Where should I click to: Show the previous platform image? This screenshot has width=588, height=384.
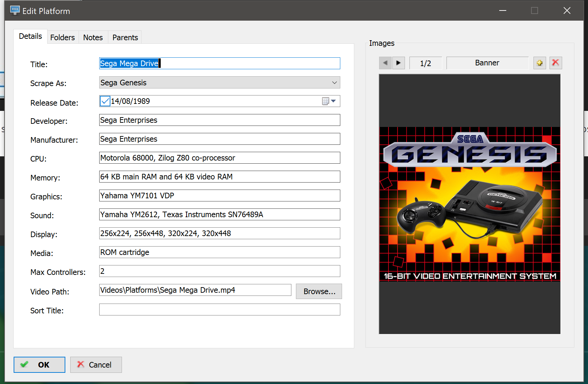pyautogui.click(x=385, y=63)
